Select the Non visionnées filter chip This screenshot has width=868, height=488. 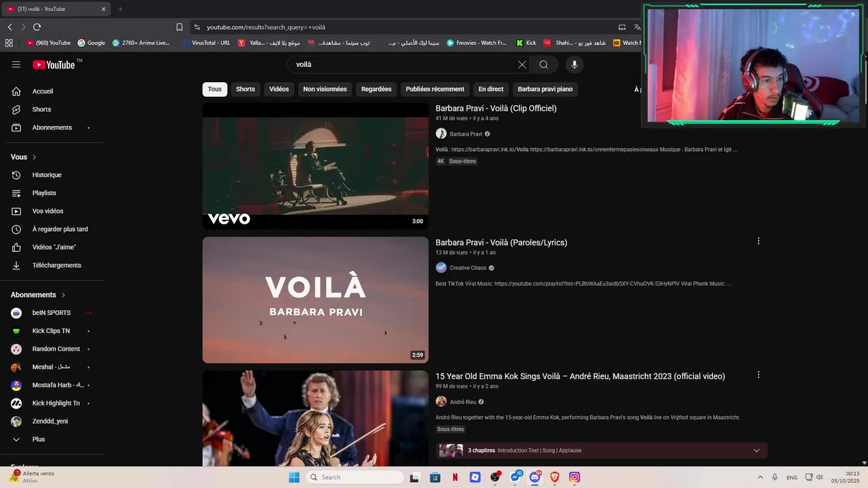tap(325, 89)
